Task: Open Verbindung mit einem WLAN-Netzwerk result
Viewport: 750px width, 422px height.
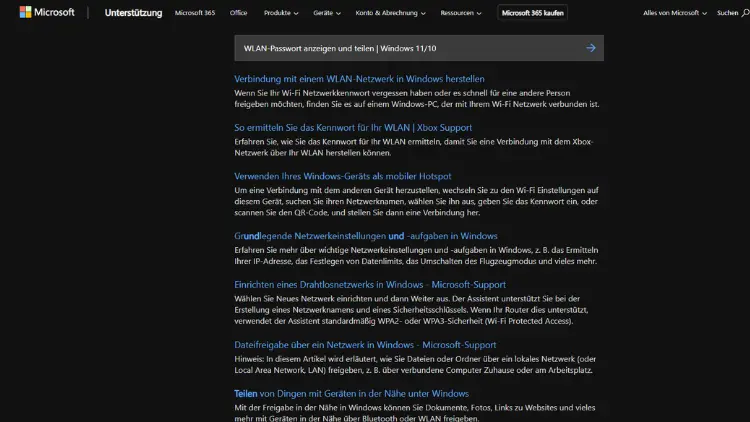Action: (359, 79)
